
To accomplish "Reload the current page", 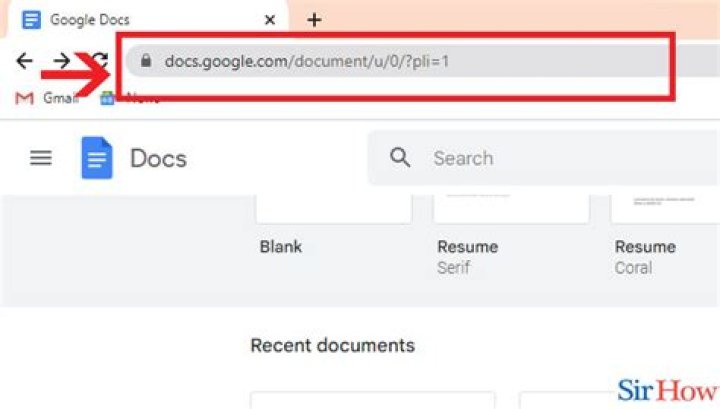I will coord(100,61).
